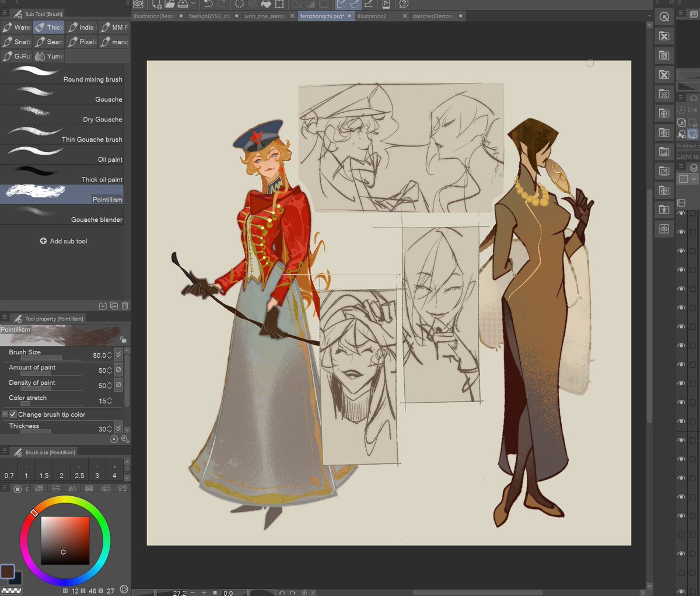
Task: Select the Snatti brush group
Action: pyautogui.click(x=16, y=41)
